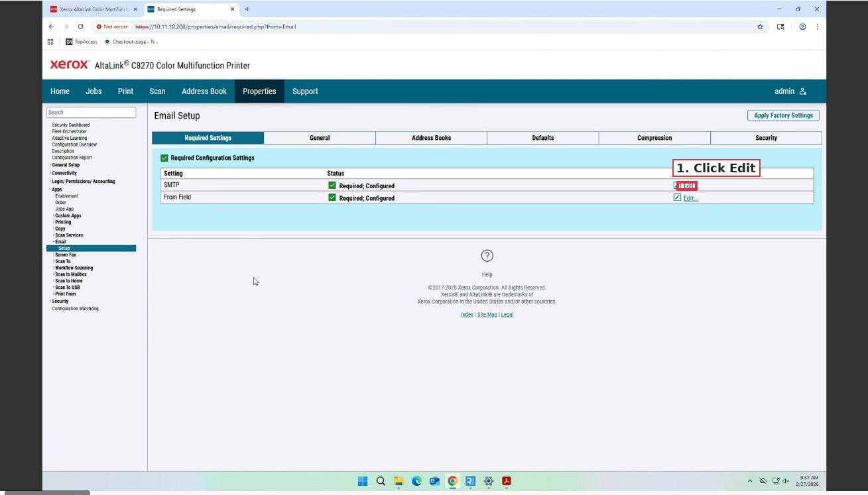Click the green checkmark next to SMTP status
Image resolution: width=868 pixels, height=495 pixels.
(332, 186)
